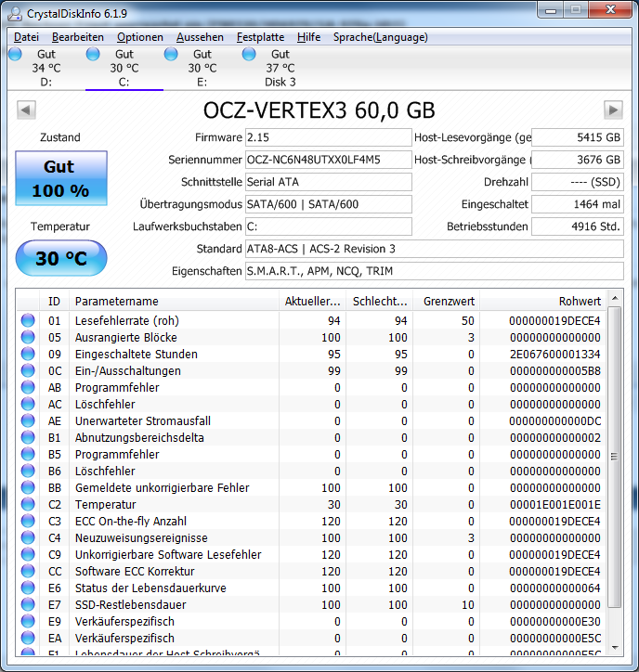Click status icon of Ausrangierte Blöcke row
The image size is (639, 672).
pos(28,337)
